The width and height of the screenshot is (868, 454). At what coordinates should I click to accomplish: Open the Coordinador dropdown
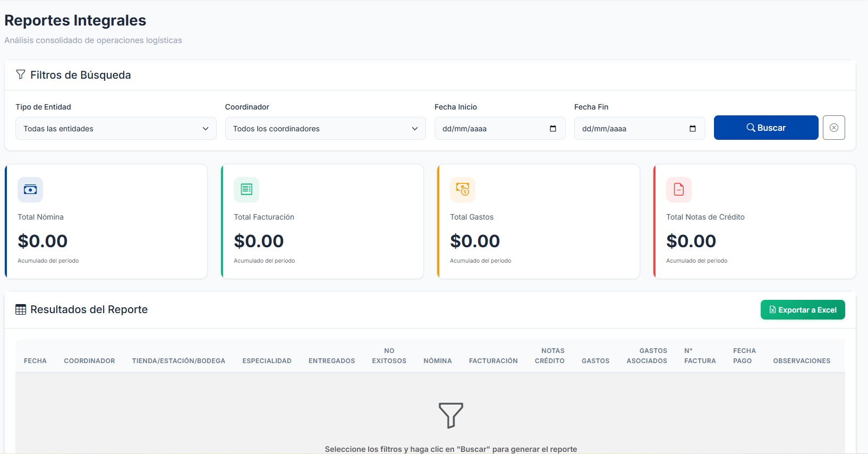pos(326,129)
